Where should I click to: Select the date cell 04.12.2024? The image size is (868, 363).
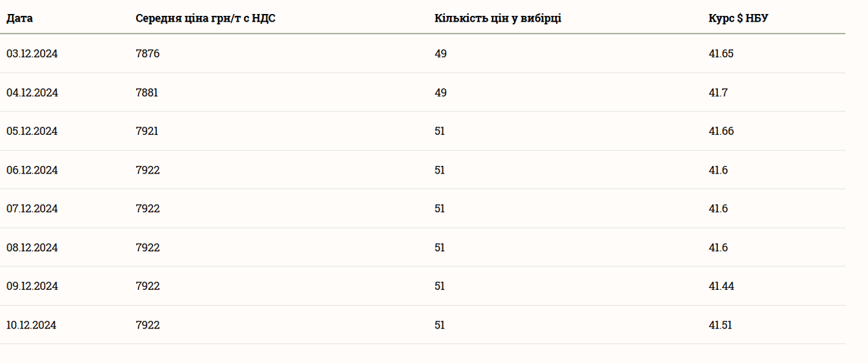click(x=32, y=93)
